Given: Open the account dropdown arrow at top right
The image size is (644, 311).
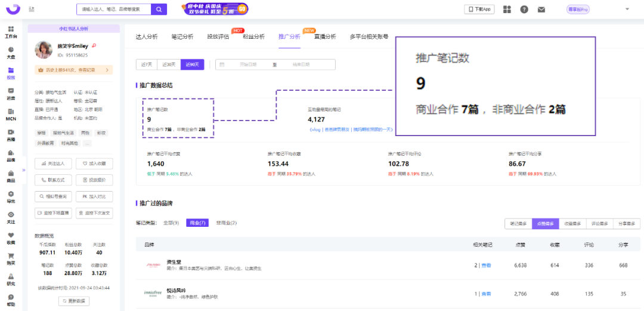Looking at the screenshot, I should (627, 9).
